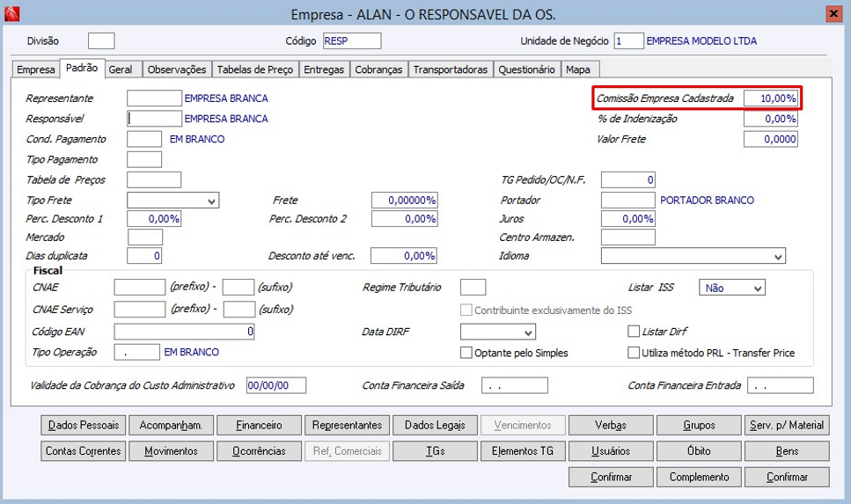Image resolution: width=851 pixels, height=504 pixels.
Task: Check Optante pelo Simples
Action: tap(466, 353)
